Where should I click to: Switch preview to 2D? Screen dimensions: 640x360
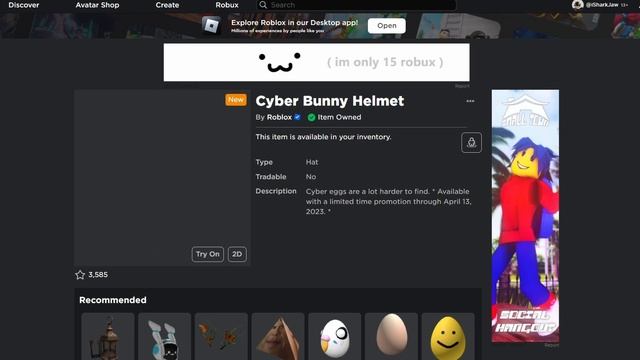[237, 254]
